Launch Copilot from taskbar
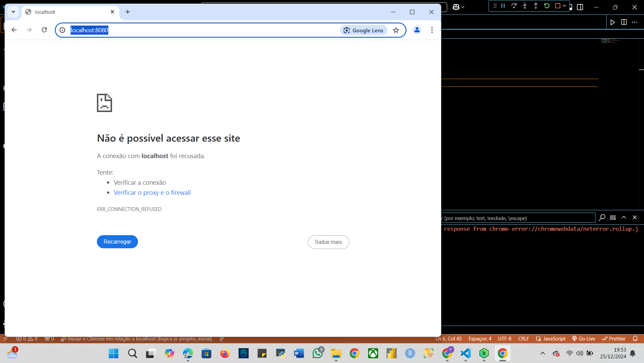 169,353
